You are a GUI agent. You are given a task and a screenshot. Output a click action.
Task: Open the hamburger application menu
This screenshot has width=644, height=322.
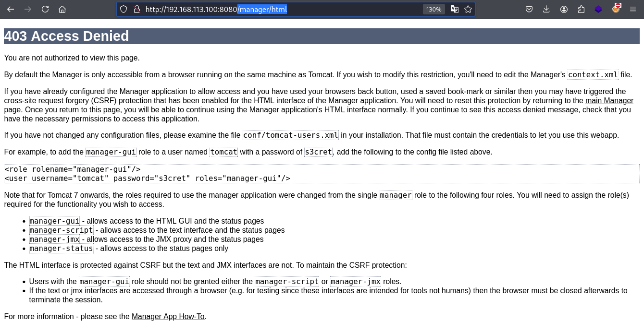pos(633,9)
